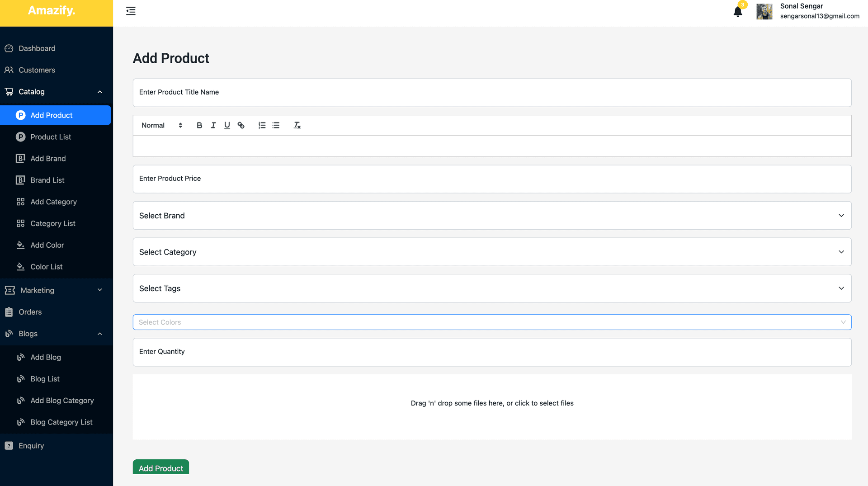Click the user profile avatar

764,12
